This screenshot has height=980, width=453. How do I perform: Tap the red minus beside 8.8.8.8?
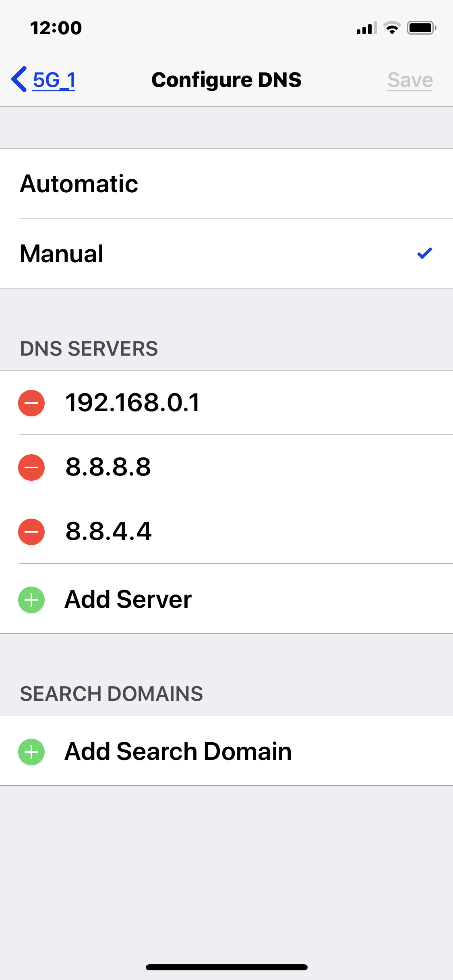(x=31, y=467)
